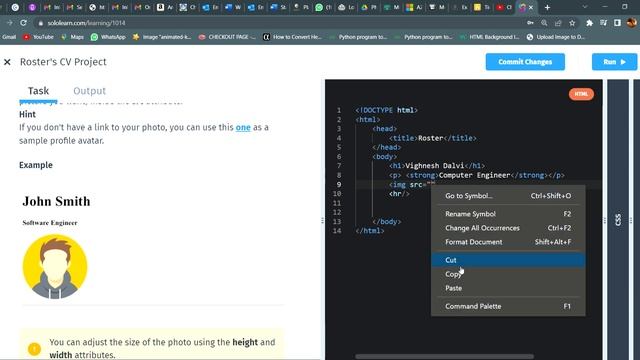The height and width of the screenshot is (360, 640).
Task: Open the Upload Image to D... bookmark
Action: point(556,37)
